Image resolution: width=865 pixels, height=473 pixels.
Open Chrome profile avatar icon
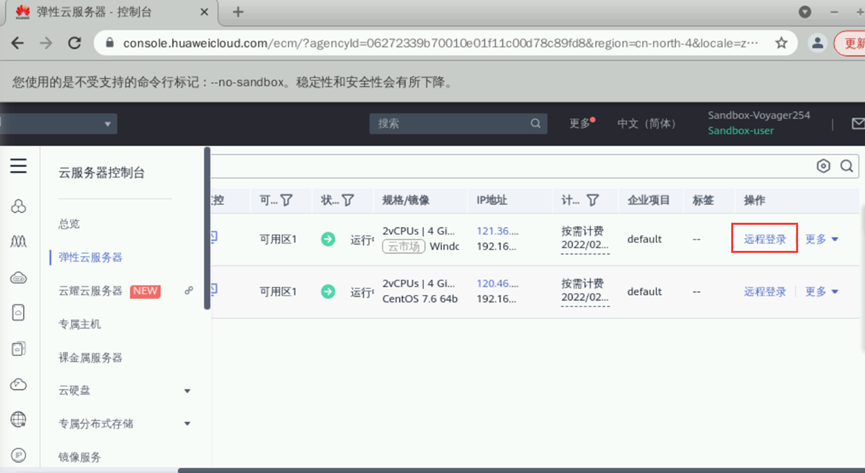pyautogui.click(x=818, y=43)
